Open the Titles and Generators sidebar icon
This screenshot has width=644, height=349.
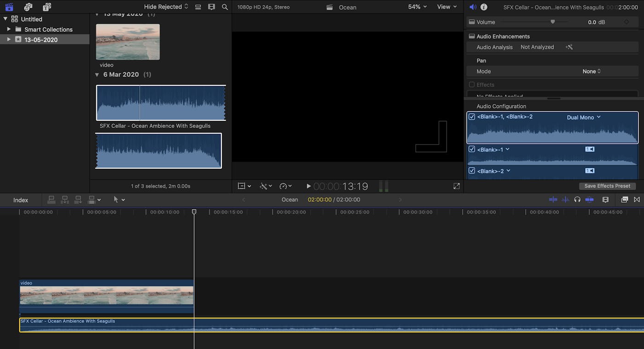pos(47,7)
